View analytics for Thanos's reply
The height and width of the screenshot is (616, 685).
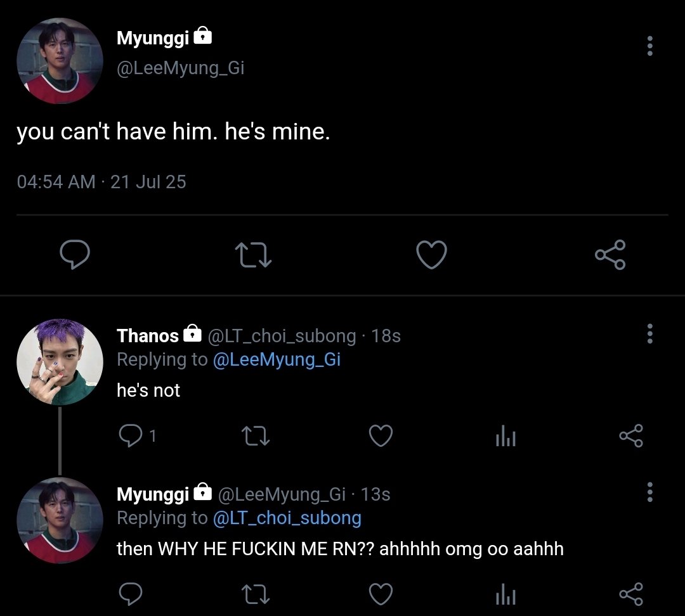coord(506,435)
